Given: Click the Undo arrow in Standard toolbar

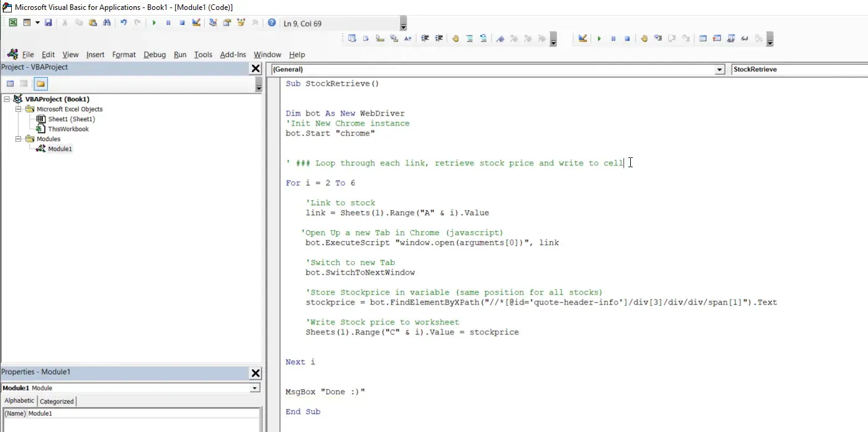Looking at the screenshot, I should click(124, 22).
